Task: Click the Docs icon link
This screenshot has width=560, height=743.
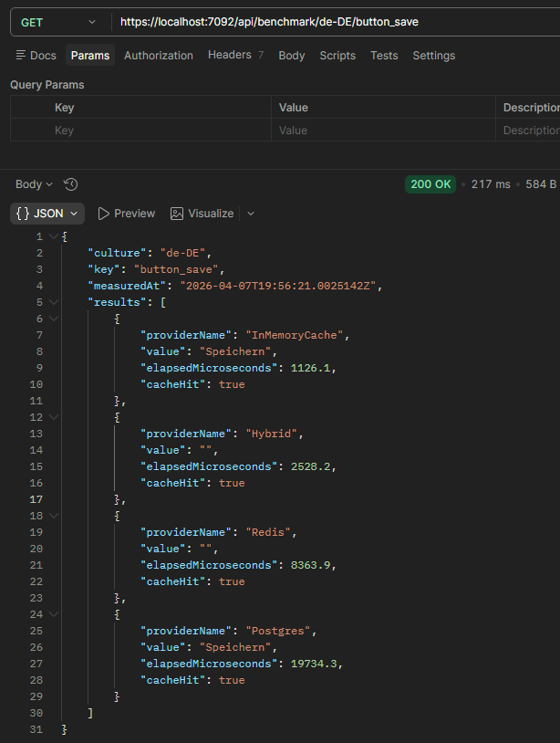Action: point(36,56)
